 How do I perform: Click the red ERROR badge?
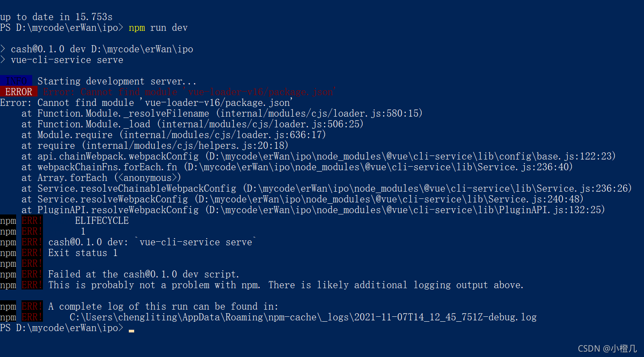point(19,92)
